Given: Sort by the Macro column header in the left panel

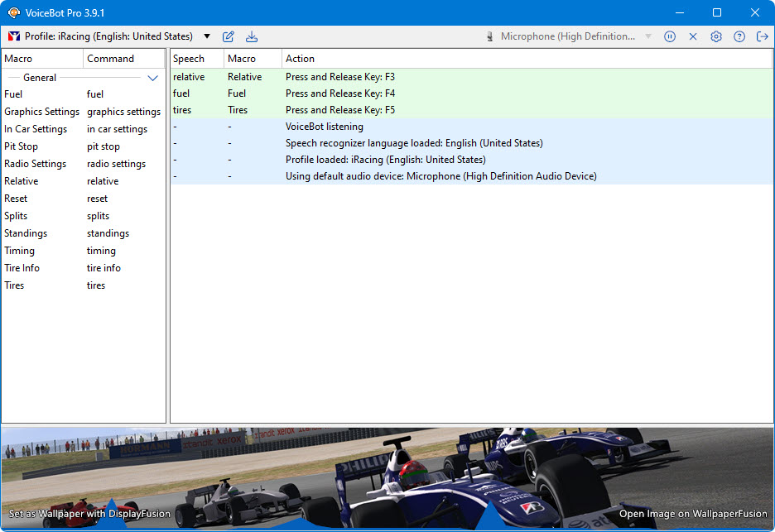Looking at the screenshot, I should tap(41, 59).
